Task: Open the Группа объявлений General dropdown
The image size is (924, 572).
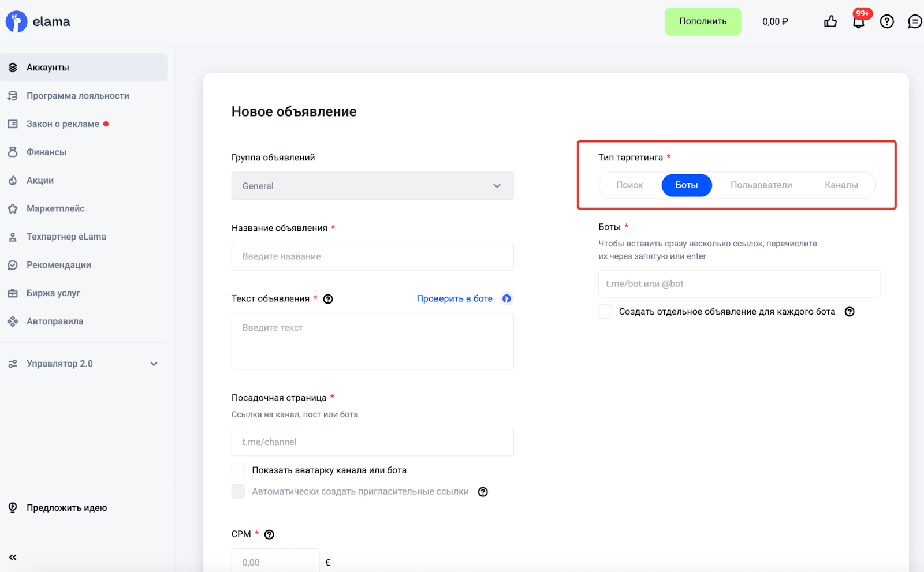Action: click(x=372, y=186)
